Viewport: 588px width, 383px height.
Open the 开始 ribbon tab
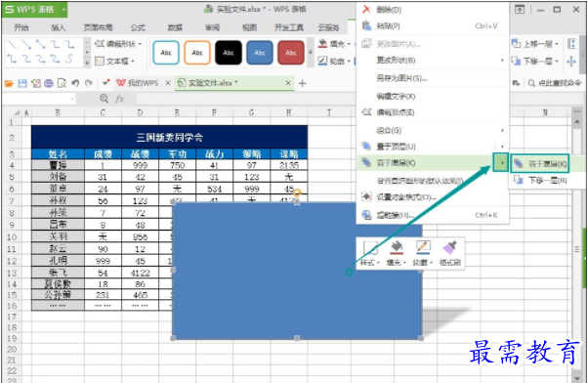coord(21,27)
